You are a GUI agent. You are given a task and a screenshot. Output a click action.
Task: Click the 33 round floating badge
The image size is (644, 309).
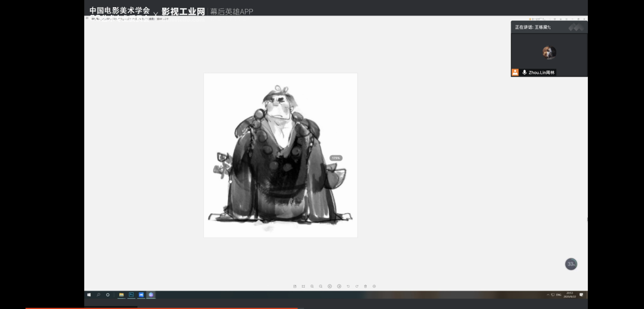[x=571, y=264]
